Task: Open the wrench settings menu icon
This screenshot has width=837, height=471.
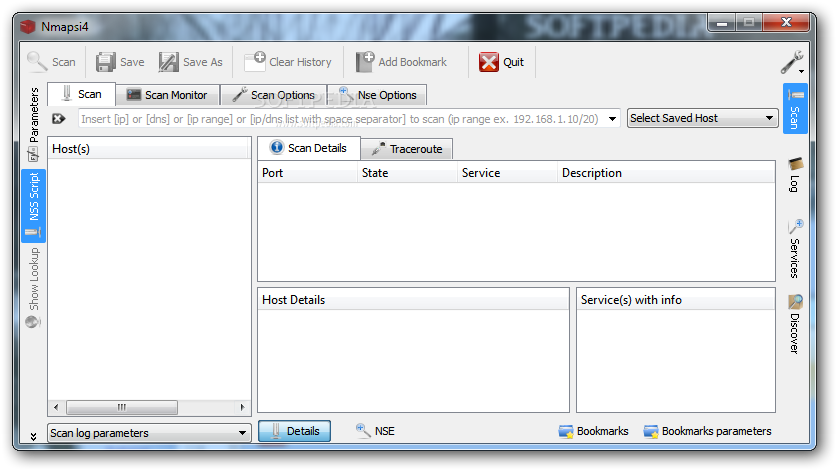Action: tap(790, 62)
